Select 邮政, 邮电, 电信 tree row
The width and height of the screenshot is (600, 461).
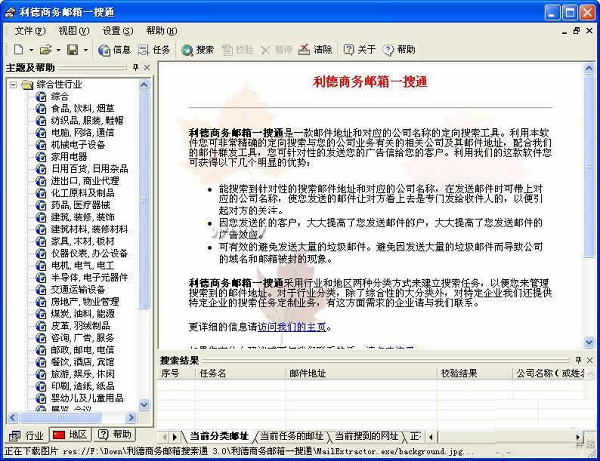(75, 350)
